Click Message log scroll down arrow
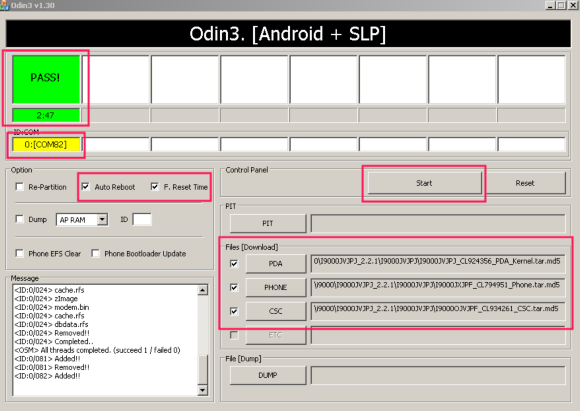 pyautogui.click(x=202, y=390)
